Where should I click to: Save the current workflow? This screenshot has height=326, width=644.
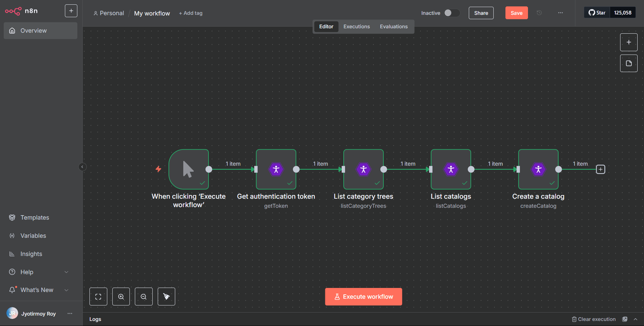point(516,12)
